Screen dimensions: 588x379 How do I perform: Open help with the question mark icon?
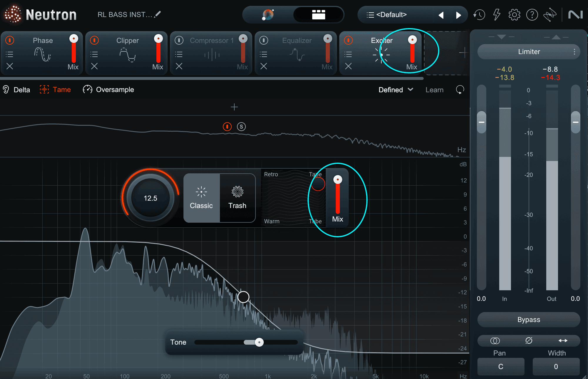pyautogui.click(x=532, y=15)
